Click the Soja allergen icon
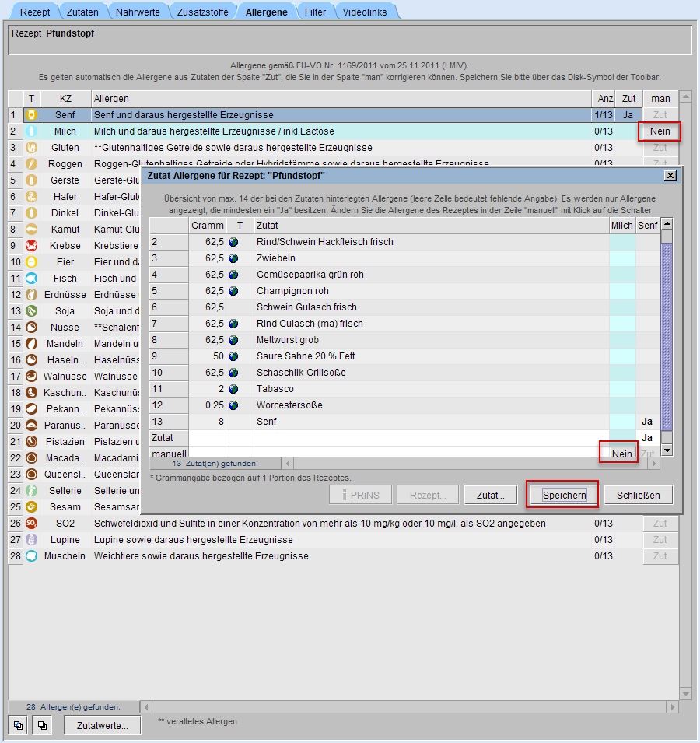 click(32, 311)
